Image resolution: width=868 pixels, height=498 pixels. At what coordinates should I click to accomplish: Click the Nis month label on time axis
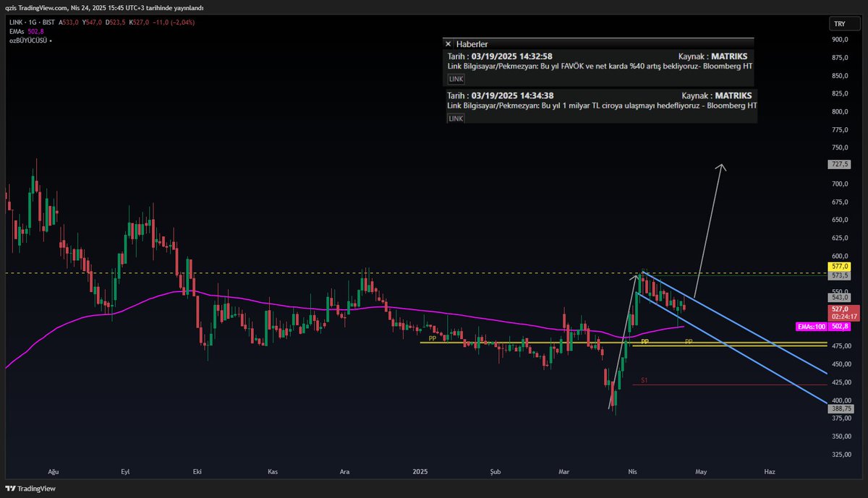tap(634, 471)
